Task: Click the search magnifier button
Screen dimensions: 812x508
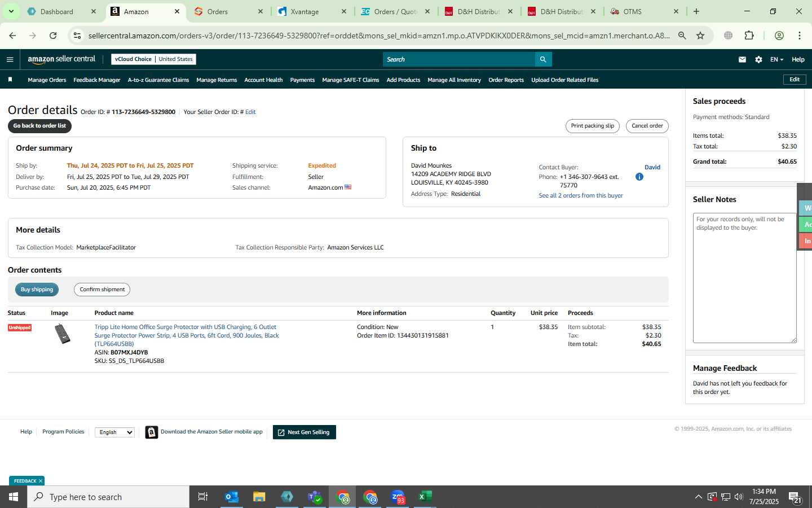Action: pos(543,59)
